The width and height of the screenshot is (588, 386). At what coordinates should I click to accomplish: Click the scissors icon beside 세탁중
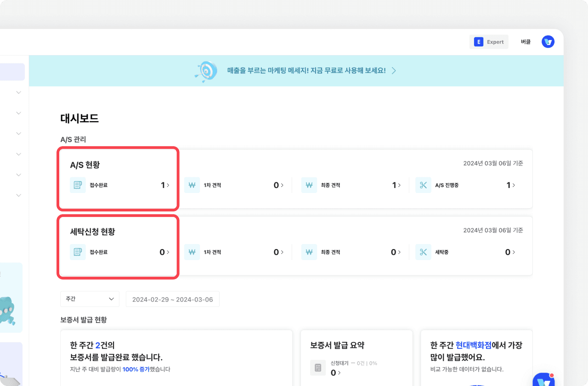[x=423, y=252]
